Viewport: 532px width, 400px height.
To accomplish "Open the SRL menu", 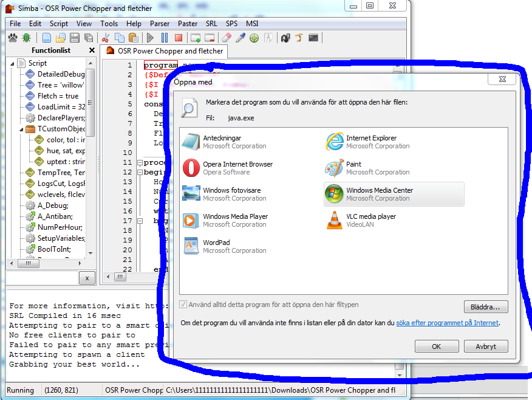I will pyautogui.click(x=211, y=24).
